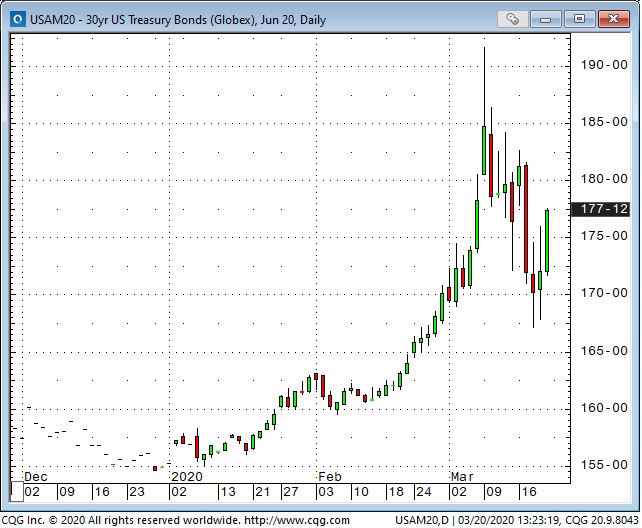This screenshot has height=528, width=642.
Task: Click the CQG Inc. copyright footer text
Action: pos(122,521)
